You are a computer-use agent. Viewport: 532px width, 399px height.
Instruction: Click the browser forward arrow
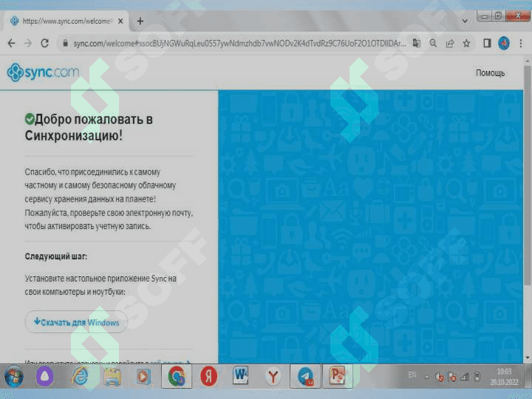click(x=28, y=43)
